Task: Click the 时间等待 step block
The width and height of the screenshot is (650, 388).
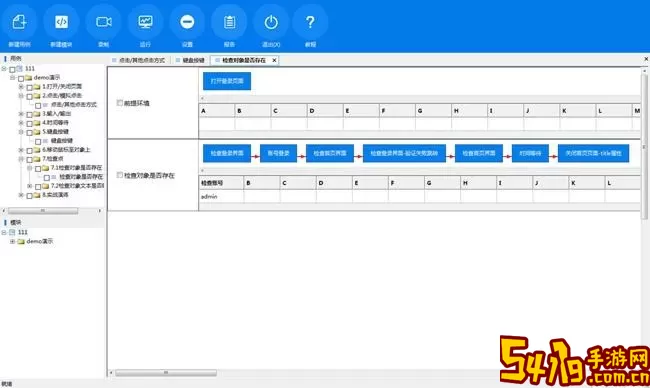Action: pos(530,153)
